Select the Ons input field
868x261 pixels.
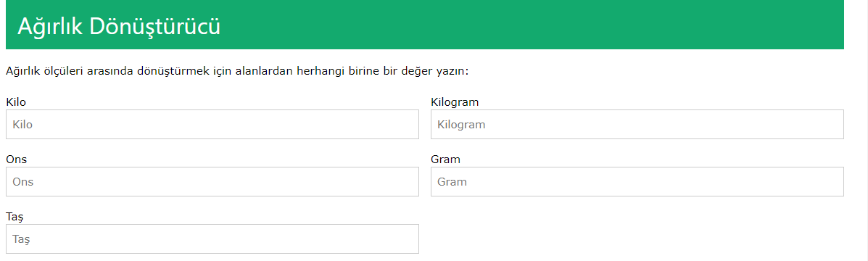(212, 181)
